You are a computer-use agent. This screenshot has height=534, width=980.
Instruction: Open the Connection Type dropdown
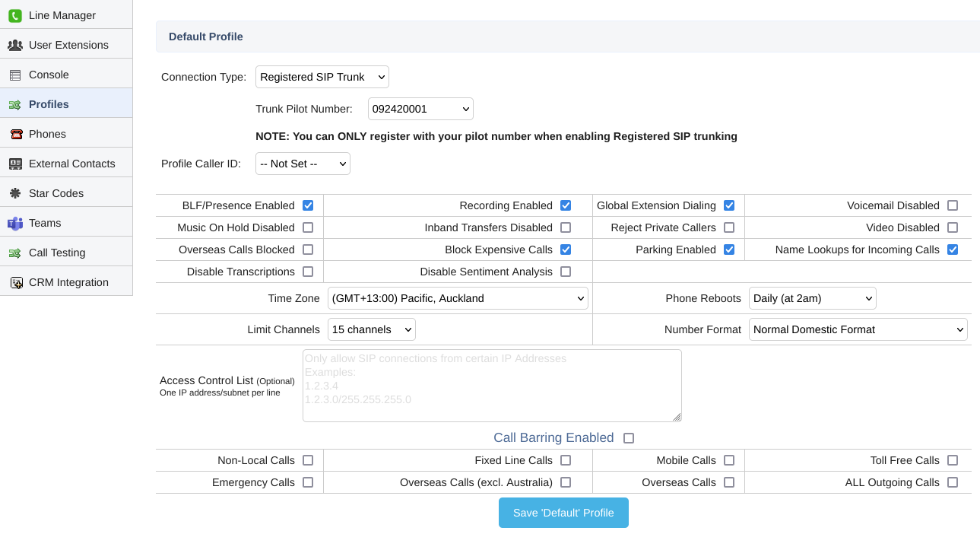coord(322,77)
